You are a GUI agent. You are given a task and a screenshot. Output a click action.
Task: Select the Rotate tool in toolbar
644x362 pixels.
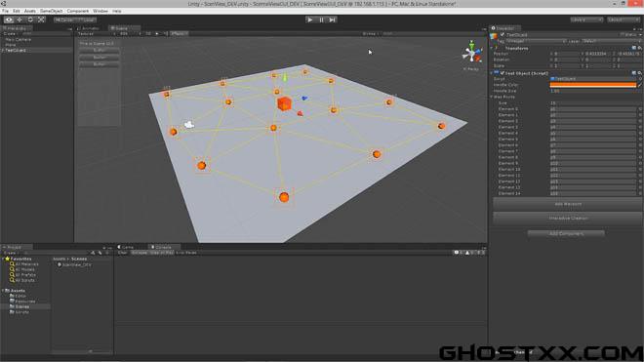30,20
